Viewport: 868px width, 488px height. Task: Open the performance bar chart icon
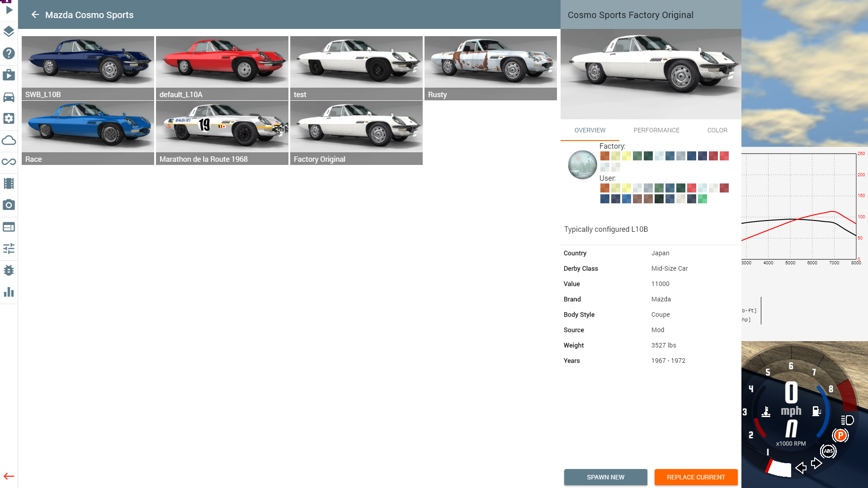(9, 292)
